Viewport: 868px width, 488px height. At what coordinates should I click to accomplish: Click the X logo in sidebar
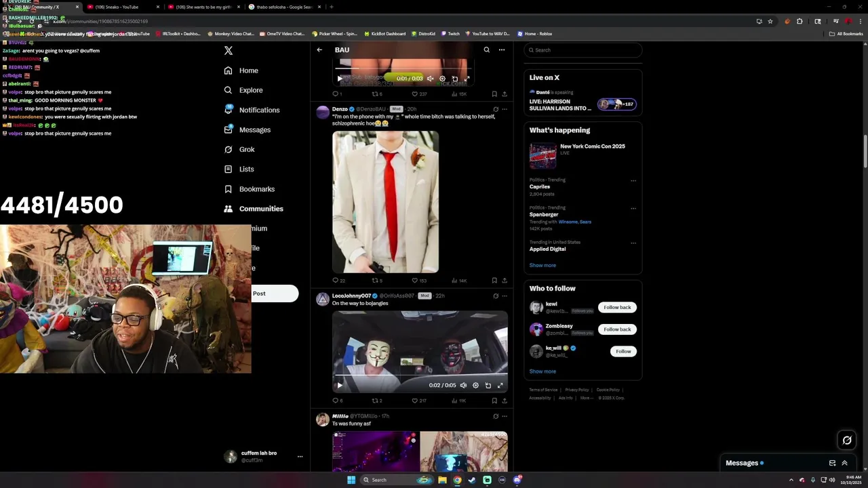(229, 51)
